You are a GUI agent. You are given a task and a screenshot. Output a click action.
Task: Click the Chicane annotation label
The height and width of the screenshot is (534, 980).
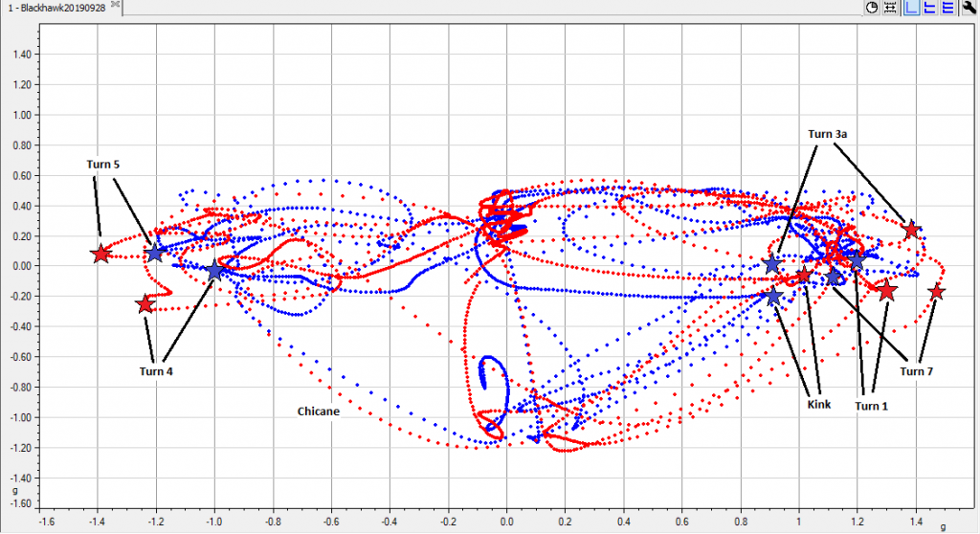(x=319, y=410)
